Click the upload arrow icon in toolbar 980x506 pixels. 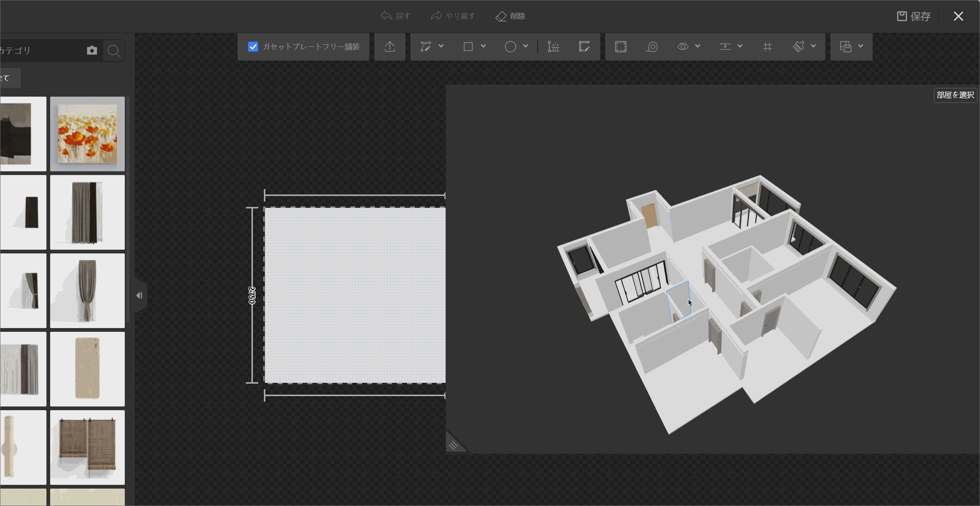pyautogui.click(x=390, y=47)
